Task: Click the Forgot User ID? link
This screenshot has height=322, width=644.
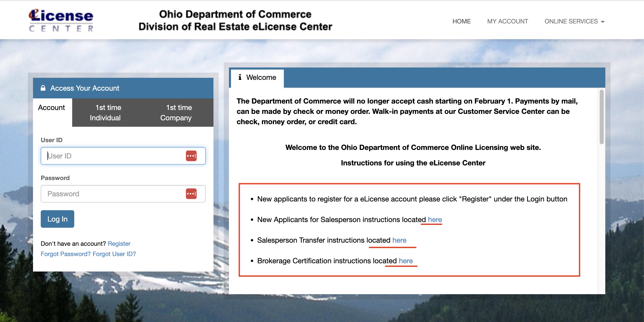Action: tap(114, 254)
